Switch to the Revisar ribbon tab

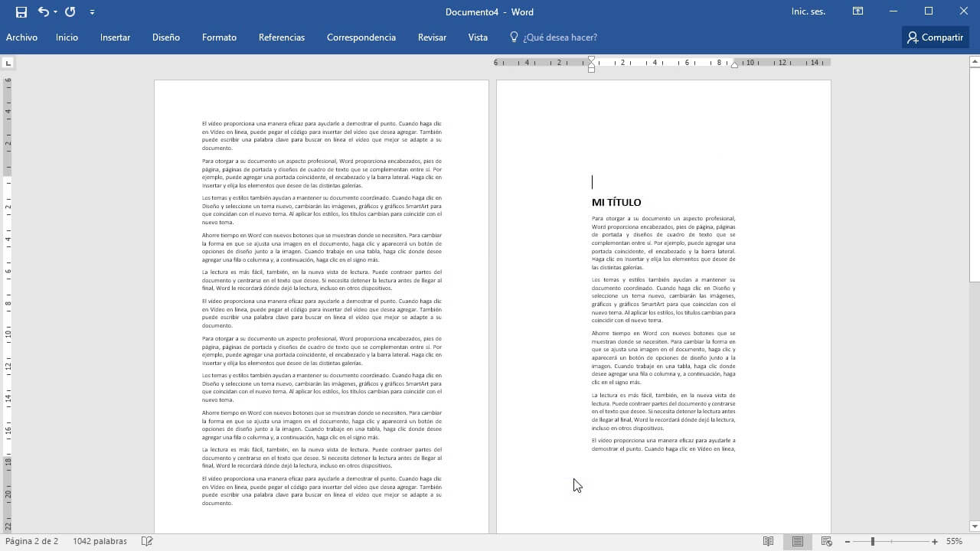pos(432,37)
